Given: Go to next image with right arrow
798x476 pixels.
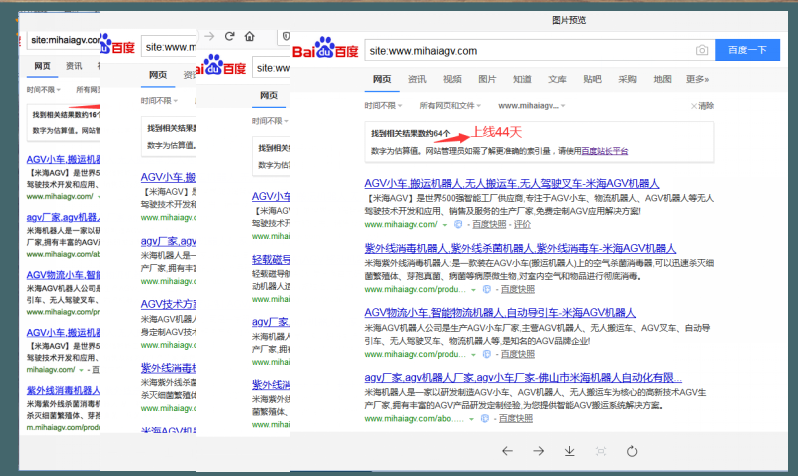Looking at the screenshot, I should tap(538, 451).
